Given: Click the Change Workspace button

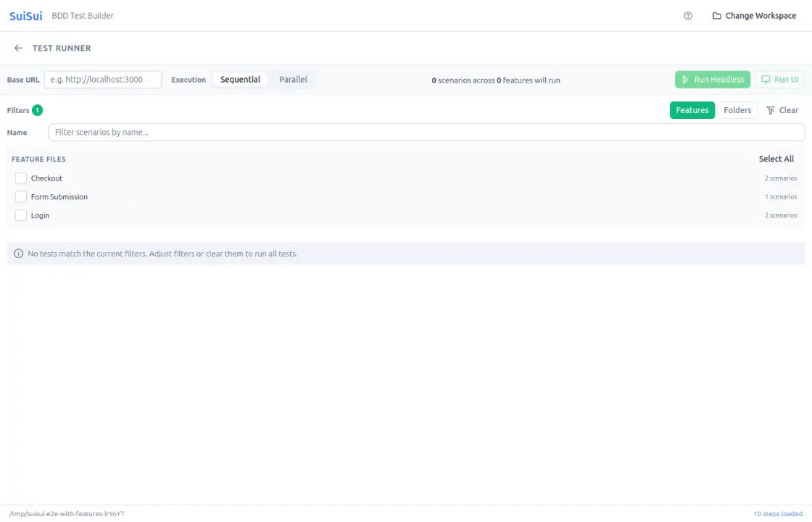Looking at the screenshot, I should coord(754,15).
